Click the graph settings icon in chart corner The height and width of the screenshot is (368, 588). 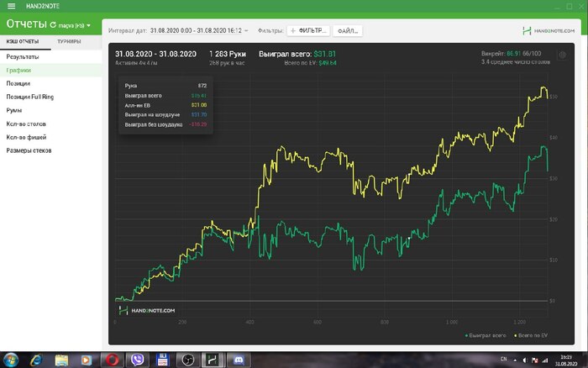click(562, 55)
